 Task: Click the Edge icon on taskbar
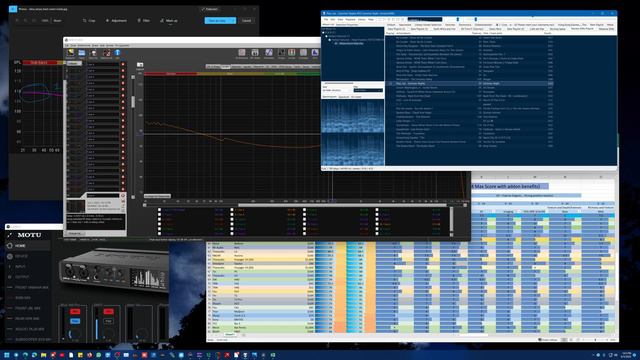34,355
